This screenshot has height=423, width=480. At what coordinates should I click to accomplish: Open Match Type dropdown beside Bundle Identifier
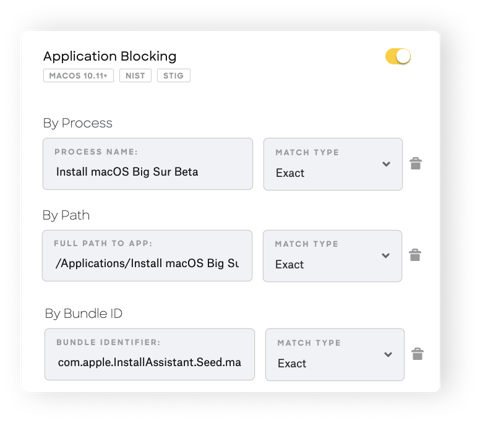point(335,355)
